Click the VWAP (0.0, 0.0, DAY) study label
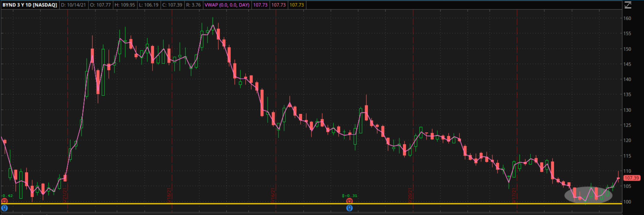 pyautogui.click(x=227, y=5)
